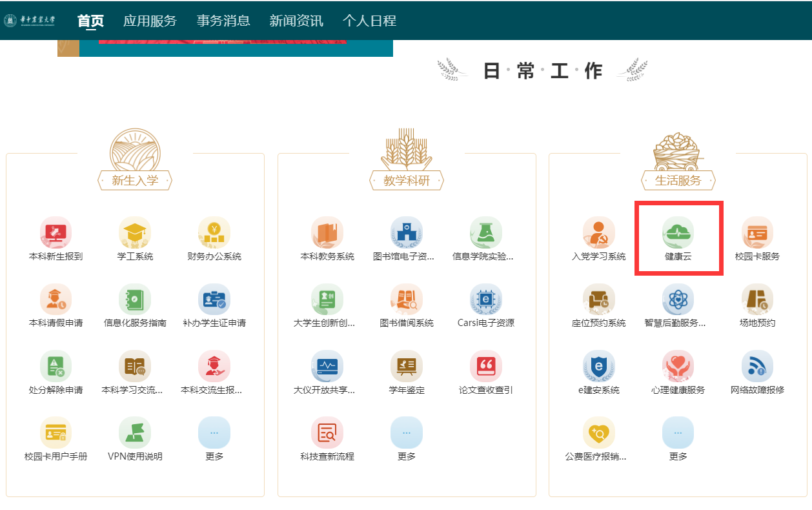Expand 更多 in the 生活服务 panel
Screen dimensions: 812x510
click(678, 434)
